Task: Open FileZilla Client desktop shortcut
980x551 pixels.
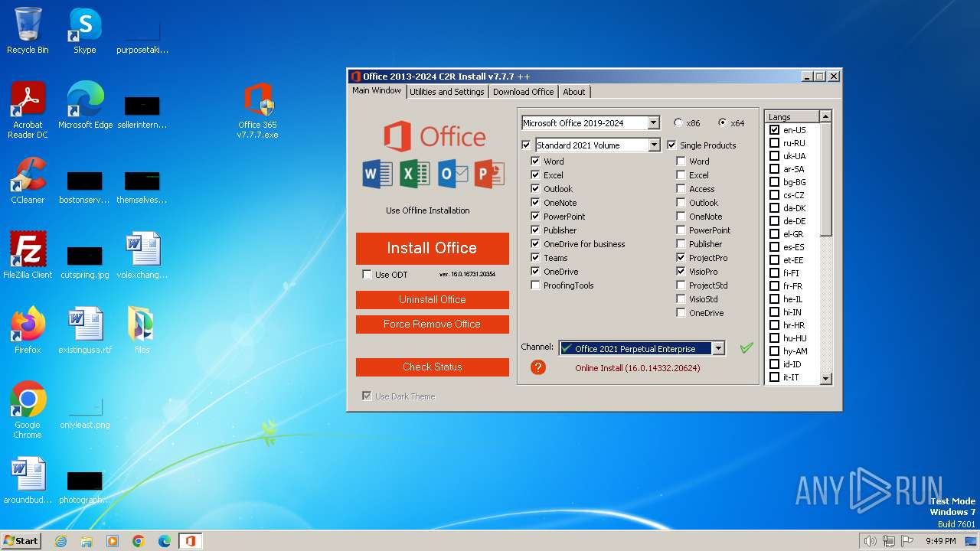Action: [x=28, y=256]
